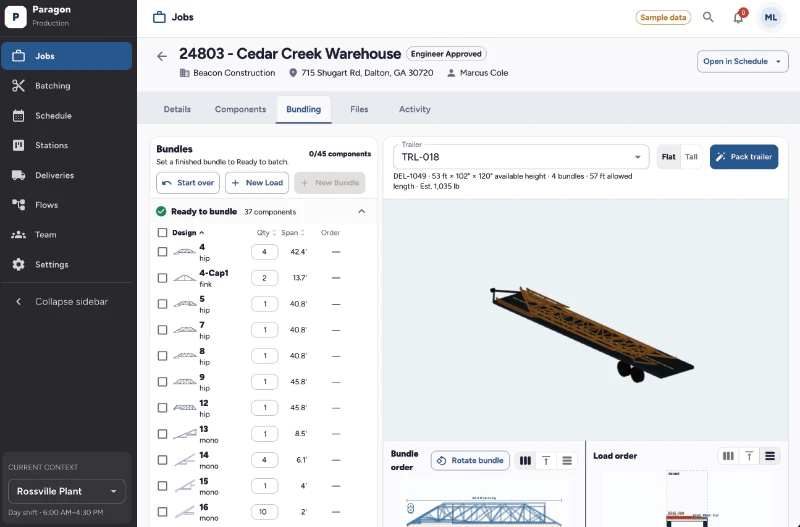Check the box for design 8 hip

pos(162,356)
